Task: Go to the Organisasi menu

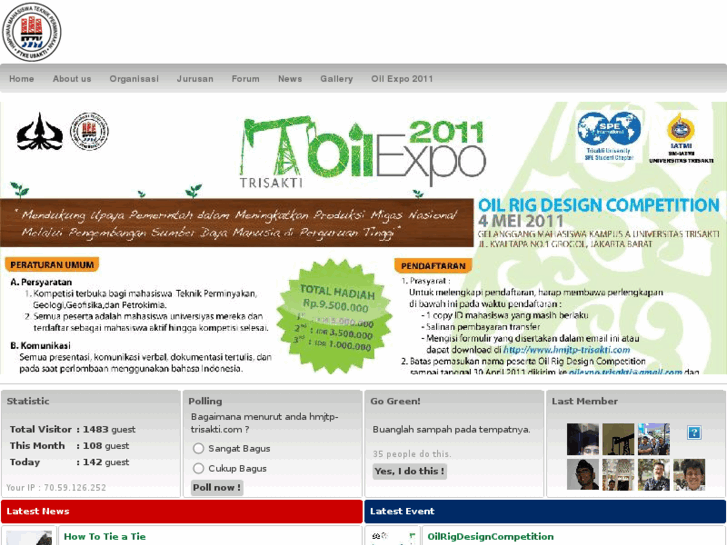Action: [134, 79]
